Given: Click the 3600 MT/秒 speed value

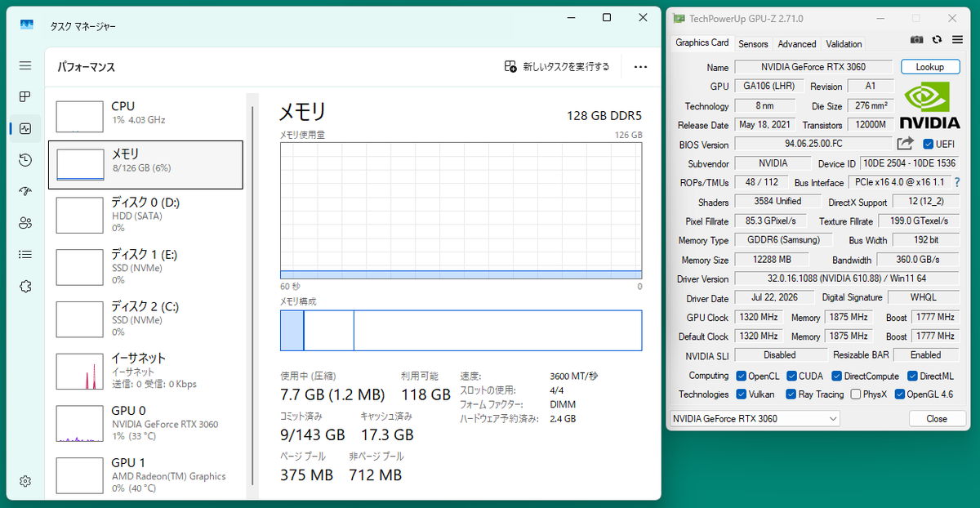Looking at the screenshot, I should (x=574, y=377).
